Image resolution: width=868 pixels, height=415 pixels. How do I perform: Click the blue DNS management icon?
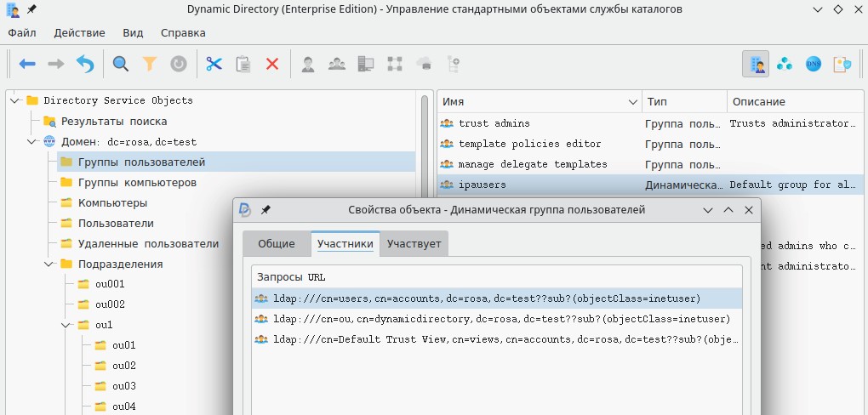pyautogui.click(x=814, y=64)
